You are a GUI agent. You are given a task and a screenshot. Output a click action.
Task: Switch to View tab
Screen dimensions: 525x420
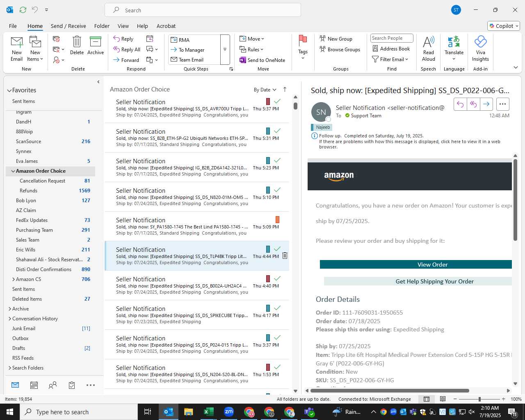tap(123, 26)
